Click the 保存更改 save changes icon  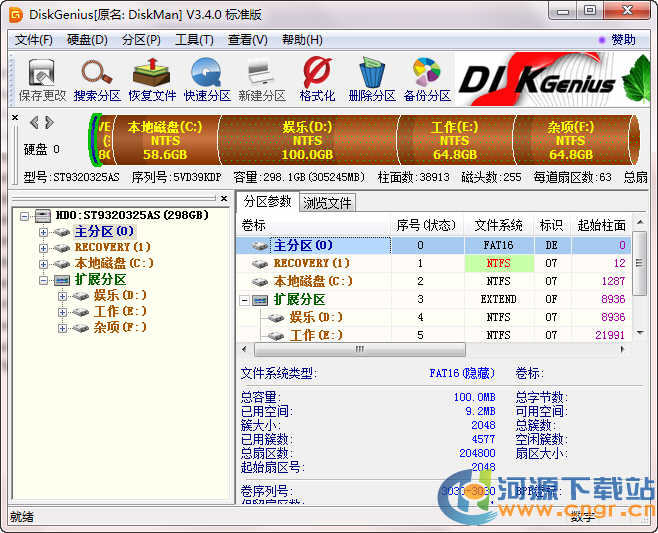[42, 80]
